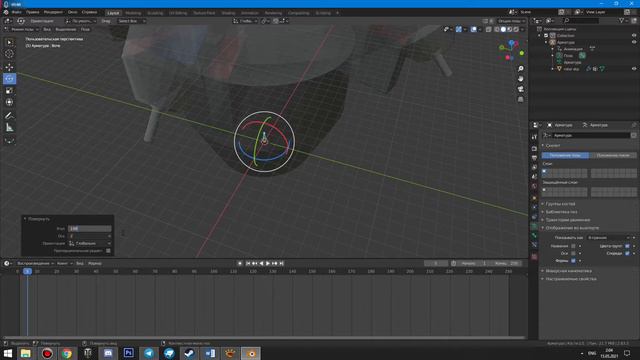This screenshot has height=360, width=640.
Task: Select the Select Box tool in left toolbar
Action: [9, 42]
